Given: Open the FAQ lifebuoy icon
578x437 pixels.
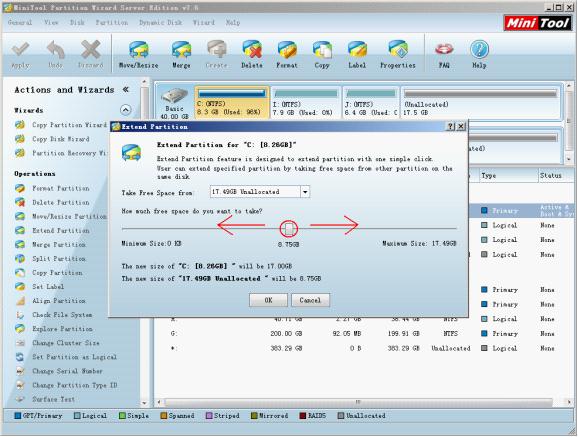Looking at the screenshot, I should pyautogui.click(x=444, y=55).
